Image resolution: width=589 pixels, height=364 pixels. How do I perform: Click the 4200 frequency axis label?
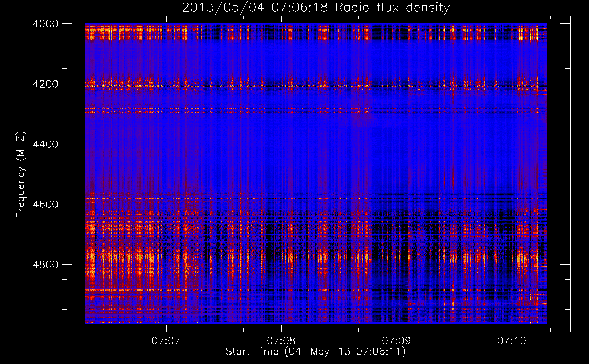46,84
